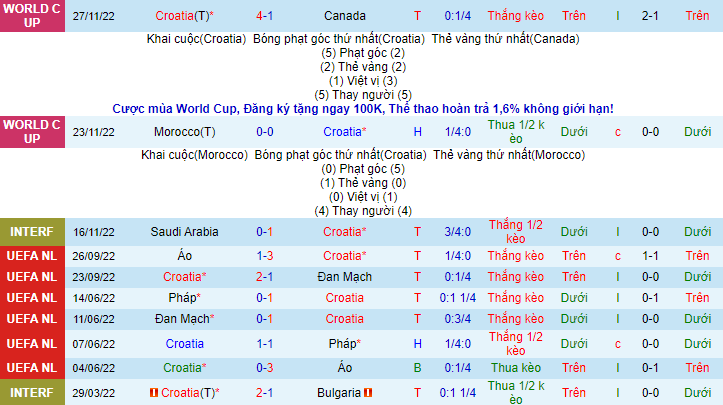Viewport: 723px width, 405px height.
Task: Click the 0-3 score against Áo
Action: click(x=265, y=368)
